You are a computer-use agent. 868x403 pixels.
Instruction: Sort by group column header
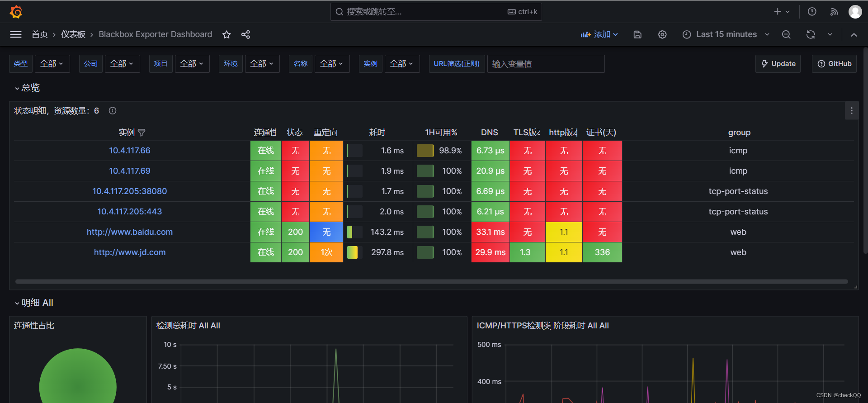pos(739,133)
